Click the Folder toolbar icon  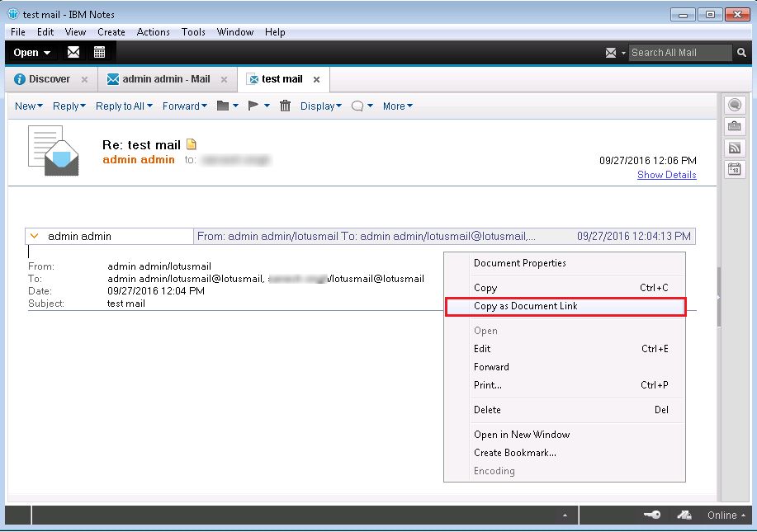(x=223, y=106)
